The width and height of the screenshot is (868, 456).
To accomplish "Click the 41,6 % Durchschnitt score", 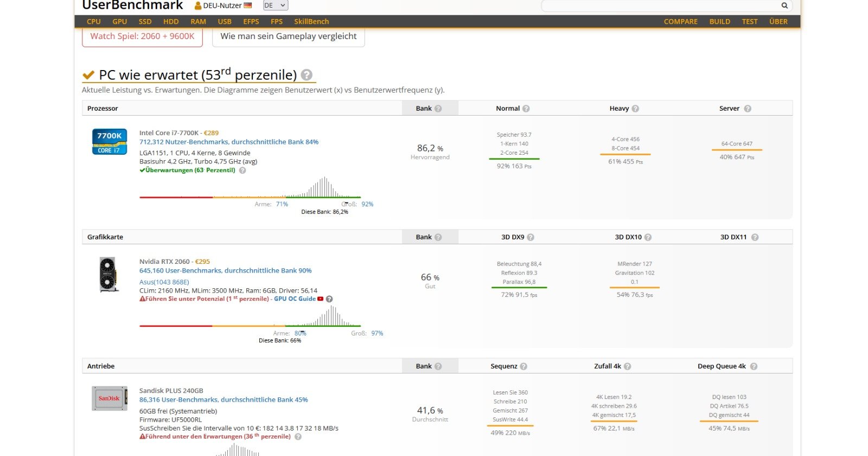I will pos(430,414).
